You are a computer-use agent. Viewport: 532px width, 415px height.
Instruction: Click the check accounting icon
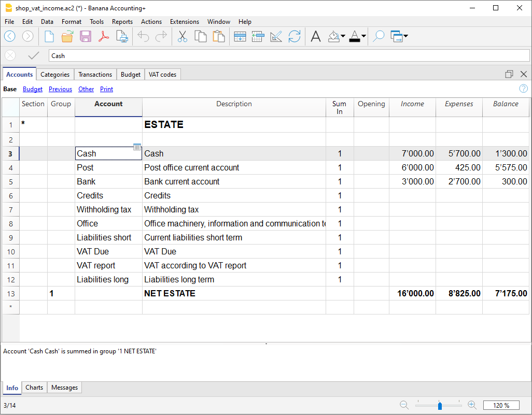276,36
